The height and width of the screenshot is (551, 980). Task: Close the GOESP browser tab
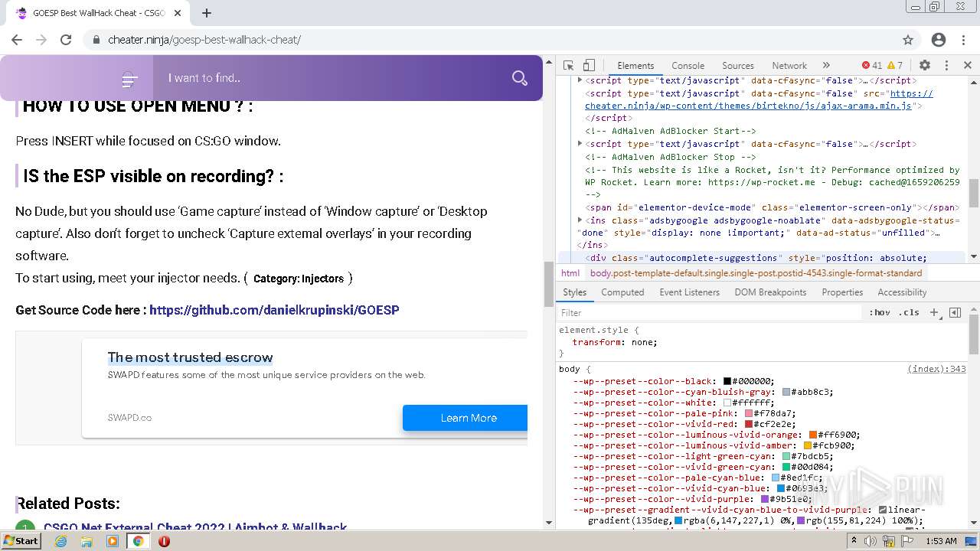[178, 13]
